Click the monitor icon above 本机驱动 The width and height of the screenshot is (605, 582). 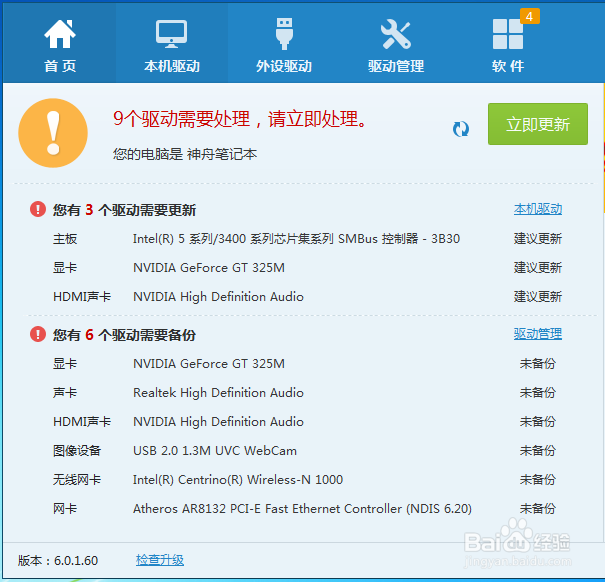click(x=172, y=34)
